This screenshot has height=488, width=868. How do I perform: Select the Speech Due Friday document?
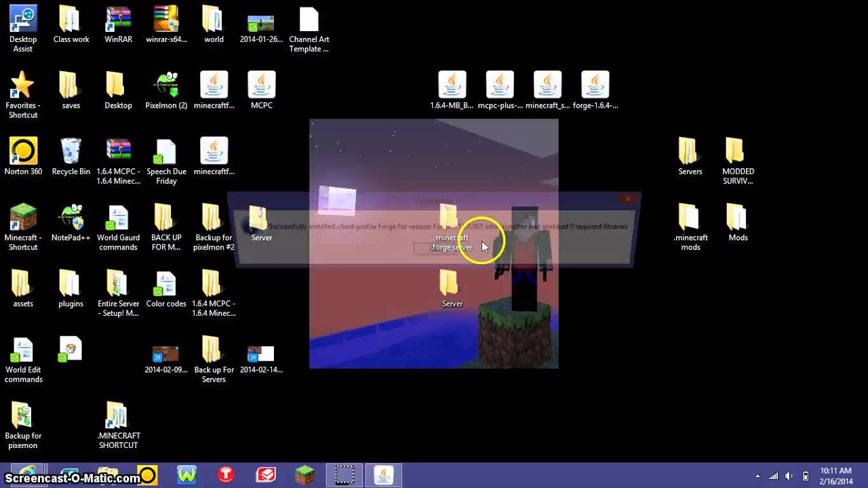[166, 161]
